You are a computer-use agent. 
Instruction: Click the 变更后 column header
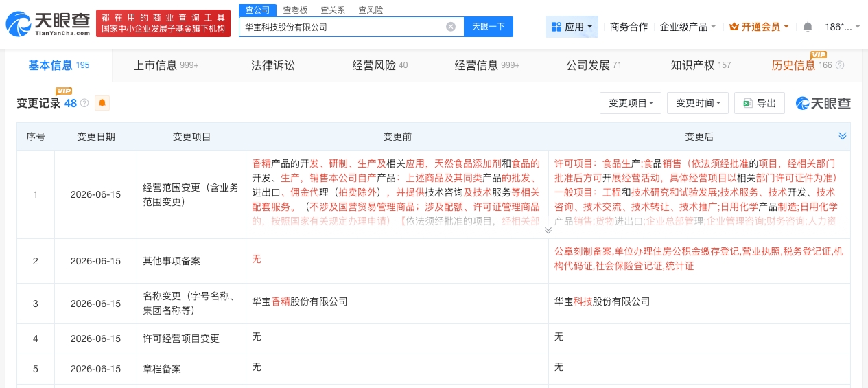[x=699, y=137]
